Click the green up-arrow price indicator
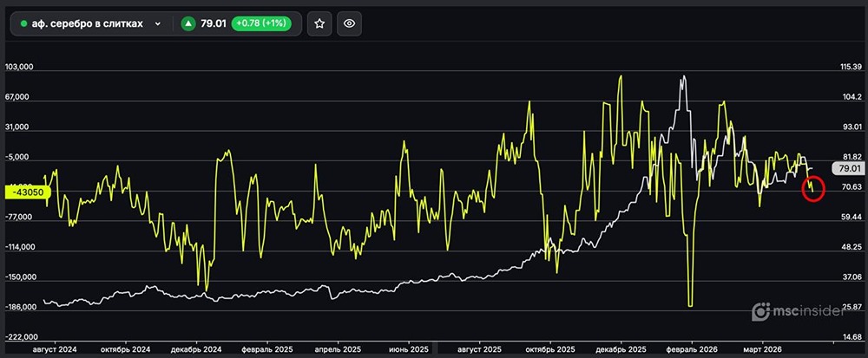This screenshot has width=868, height=358. 188,23
